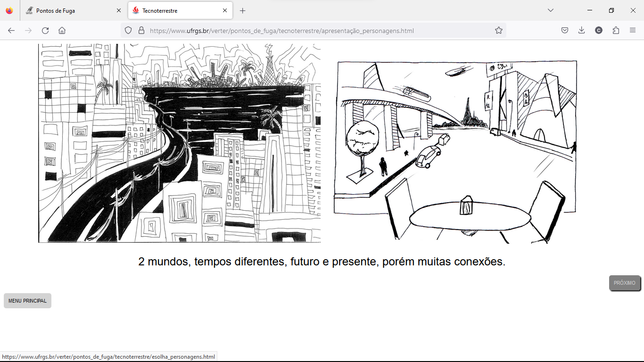Close the Tecnoterrestre tab
The height and width of the screenshot is (362, 644).
pyautogui.click(x=225, y=10)
